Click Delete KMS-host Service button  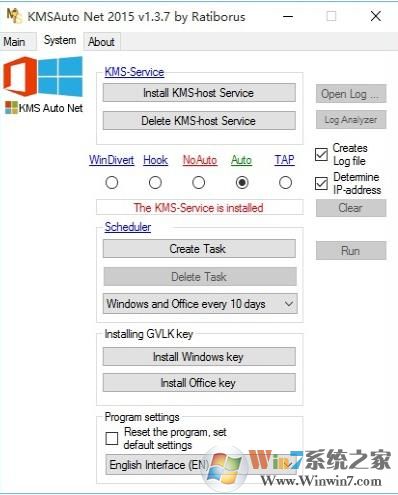199,121
